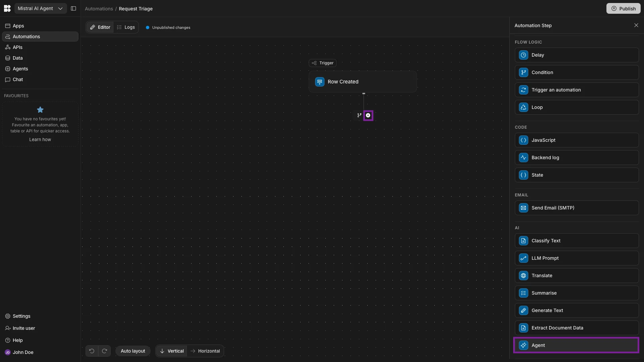Open Agents in the sidebar

20,69
